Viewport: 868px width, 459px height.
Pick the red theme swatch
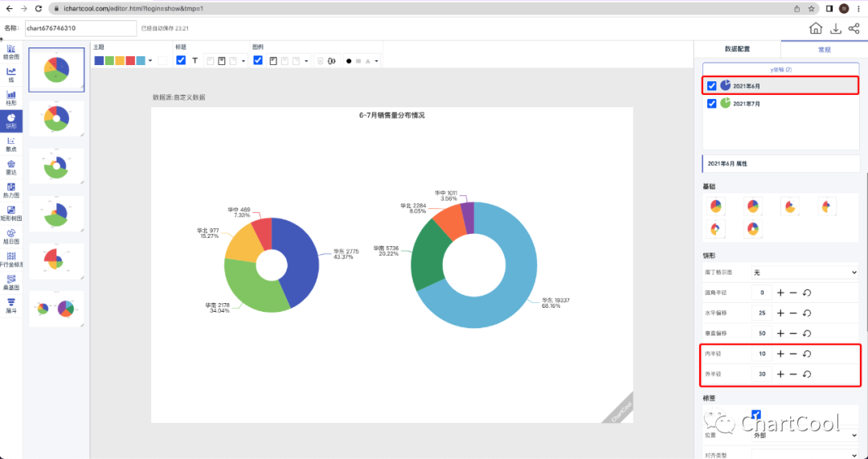coord(131,61)
